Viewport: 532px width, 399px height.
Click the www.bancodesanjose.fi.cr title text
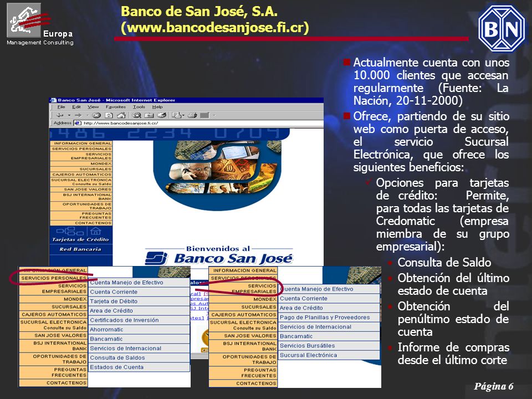pyautogui.click(x=215, y=28)
